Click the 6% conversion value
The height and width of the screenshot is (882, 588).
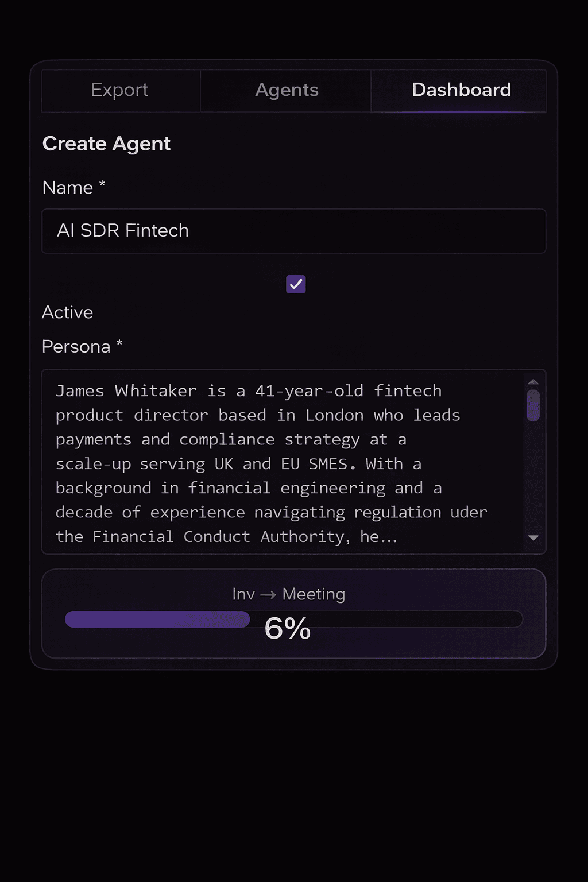[x=287, y=629]
